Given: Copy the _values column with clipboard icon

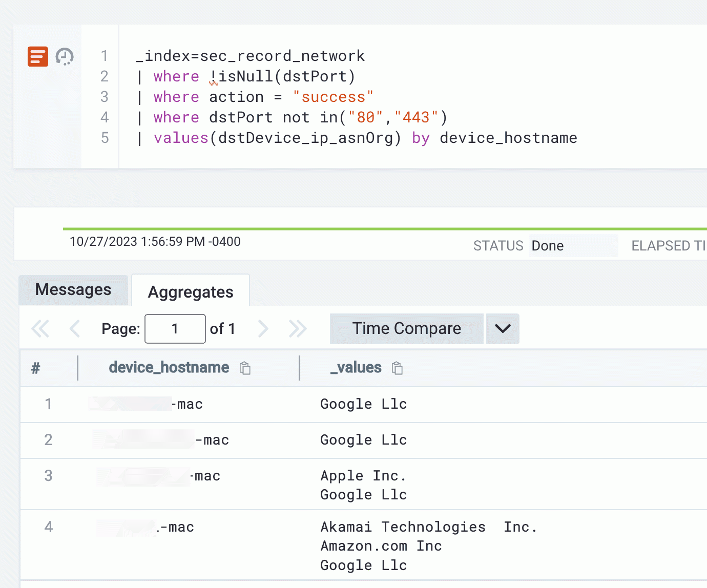Looking at the screenshot, I should coord(397,368).
